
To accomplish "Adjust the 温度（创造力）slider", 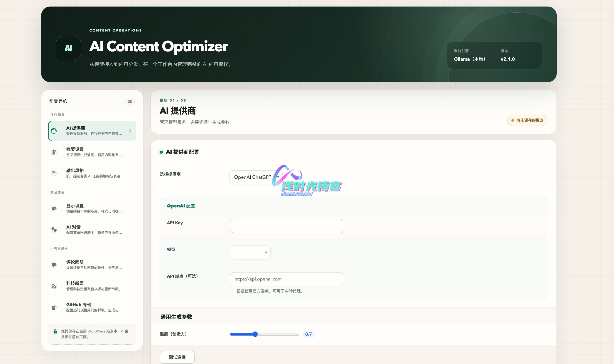I will pyautogui.click(x=265, y=334).
